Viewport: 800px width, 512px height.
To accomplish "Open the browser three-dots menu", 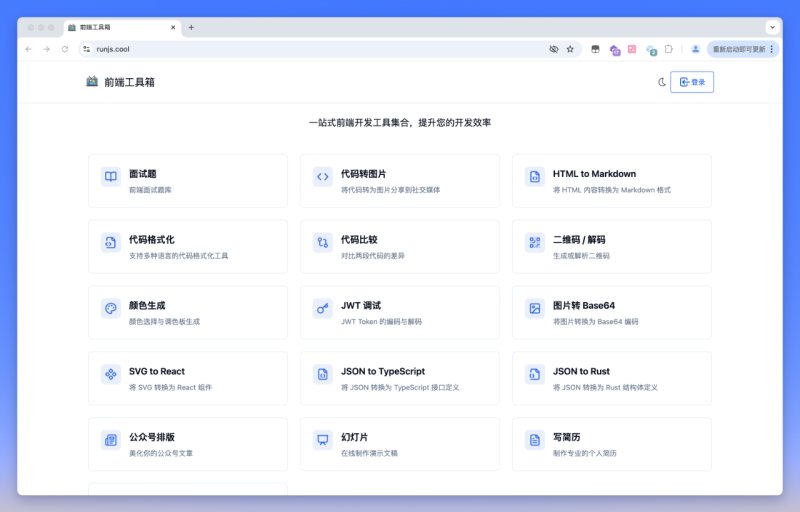I will click(x=771, y=49).
